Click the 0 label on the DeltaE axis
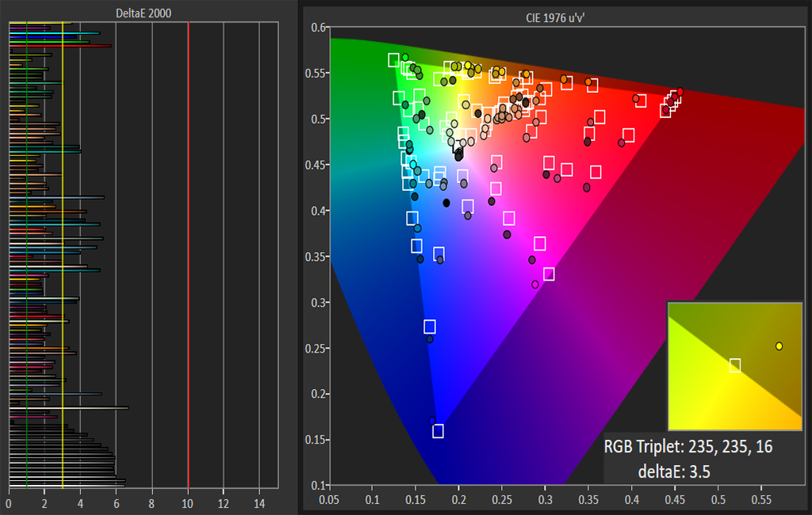The height and width of the screenshot is (515, 812). [x=9, y=504]
